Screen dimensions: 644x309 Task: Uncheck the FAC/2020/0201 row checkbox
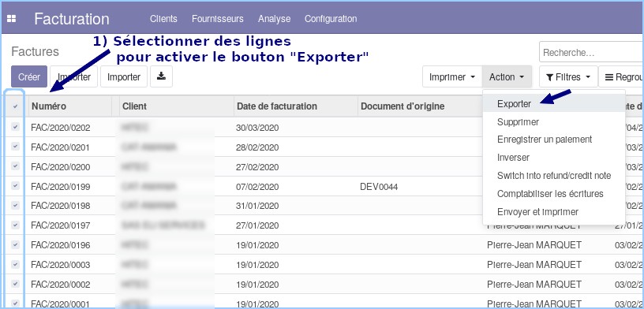point(15,147)
